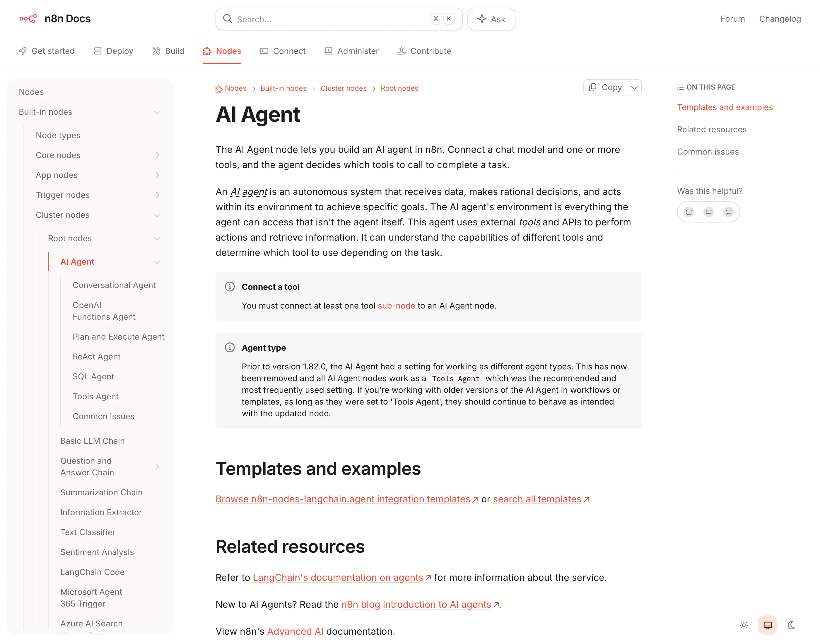820x644 pixels.
Task: Open OpenAI Functions Agent in sidebar
Action: 104,311
